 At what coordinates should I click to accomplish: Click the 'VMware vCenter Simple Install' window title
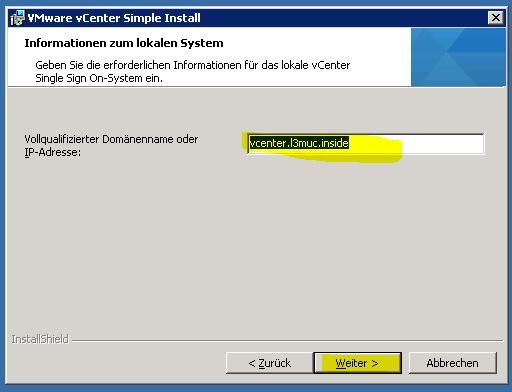[114, 18]
